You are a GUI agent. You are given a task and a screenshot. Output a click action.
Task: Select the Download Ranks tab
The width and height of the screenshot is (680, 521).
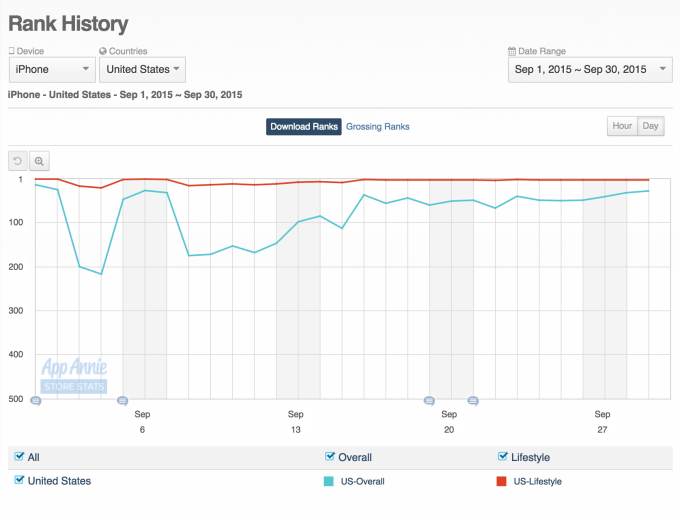[x=304, y=127]
